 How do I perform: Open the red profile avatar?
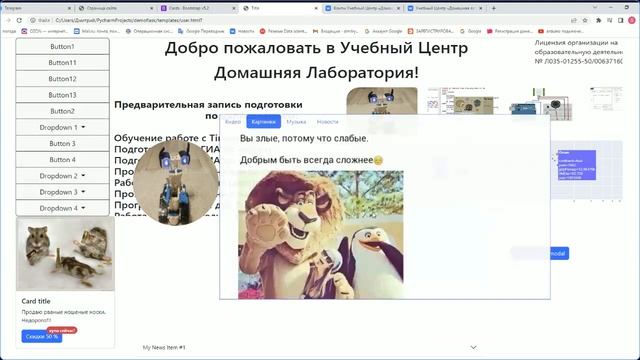(x=632, y=20)
